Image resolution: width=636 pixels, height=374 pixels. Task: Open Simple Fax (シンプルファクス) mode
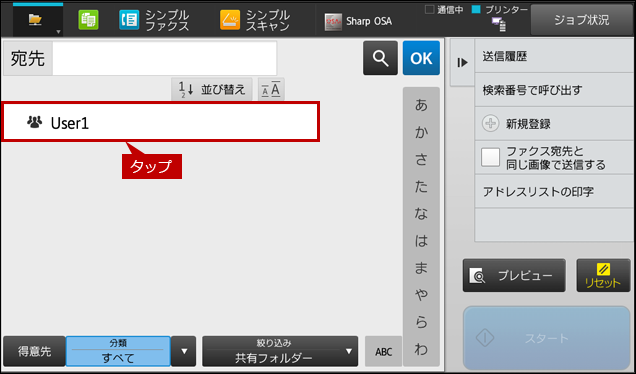coord(154,20)
